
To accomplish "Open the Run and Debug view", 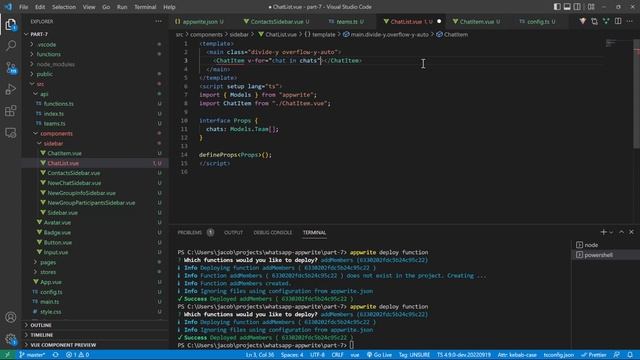I will click(x=11, y=89).
